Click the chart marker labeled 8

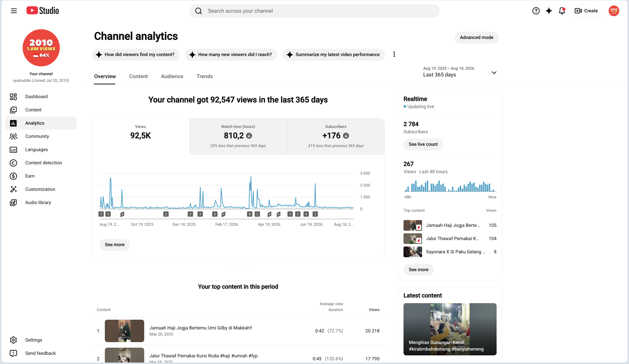[249, 214]
